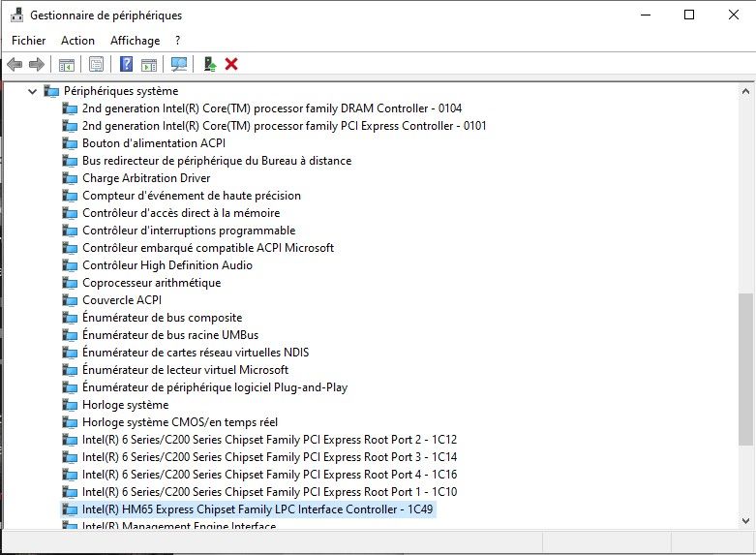
Task: Select Contrôleur High Definition Audio entry
Action: (166, 265)
